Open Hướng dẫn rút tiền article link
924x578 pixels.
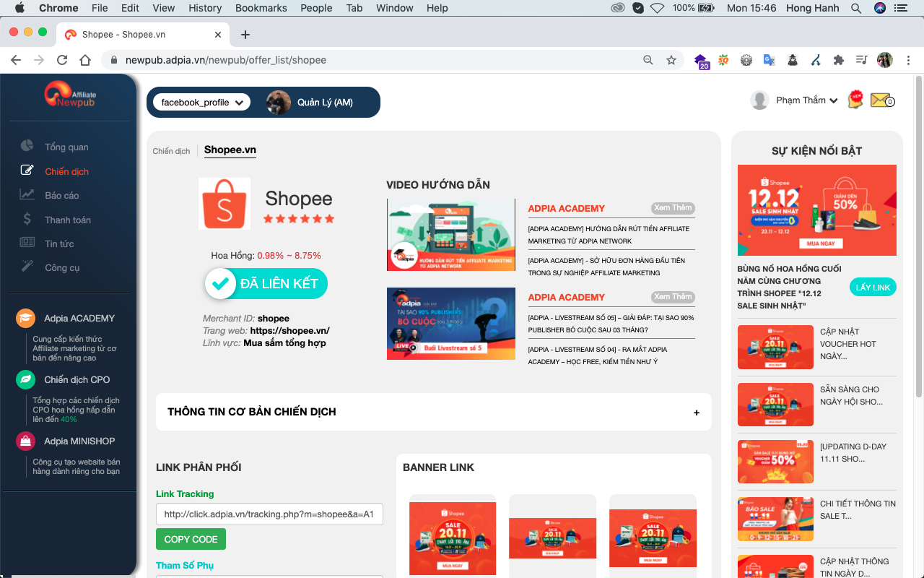[609, 235]
